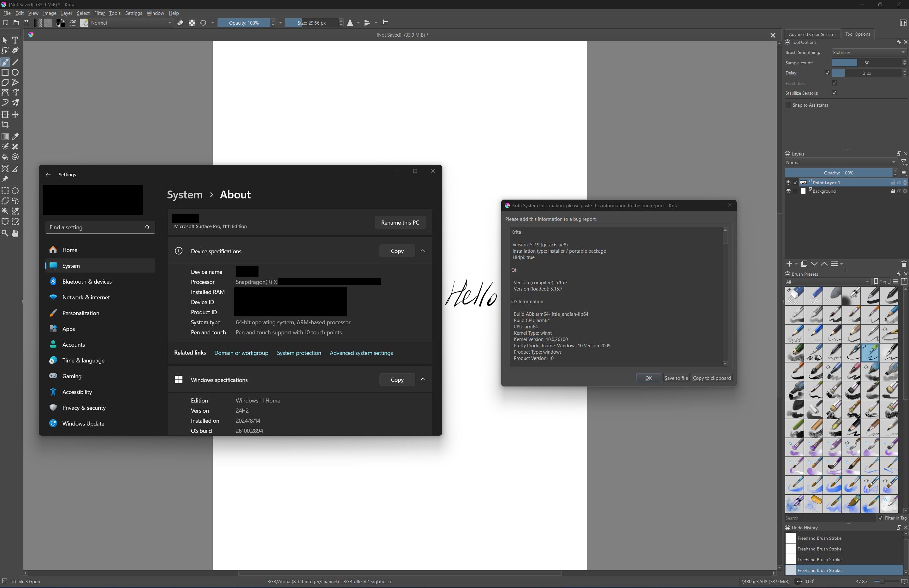Select the Ellipse shape tool
This screenshot has width=909, height=588.
(x=15, y=72)
